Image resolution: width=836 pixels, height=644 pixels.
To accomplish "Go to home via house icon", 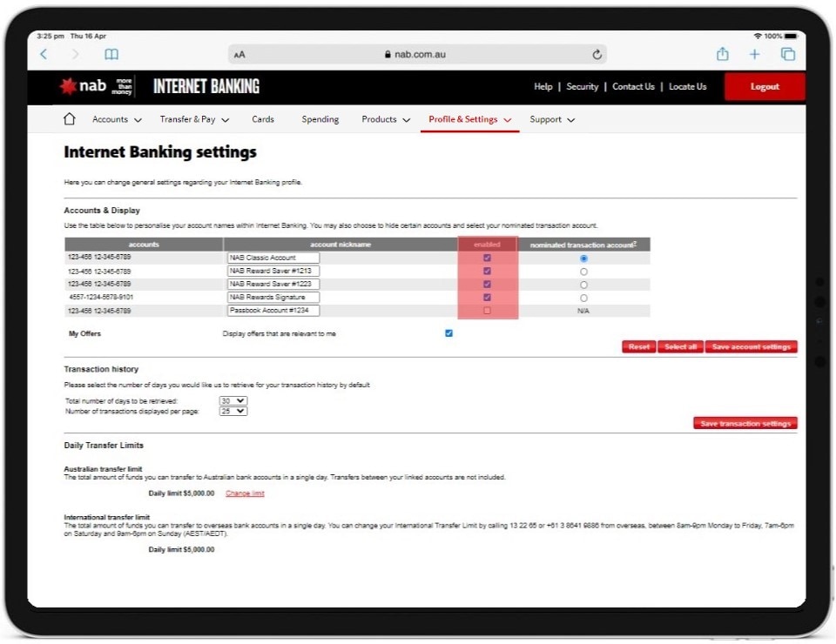I will [x=70, y=119].
